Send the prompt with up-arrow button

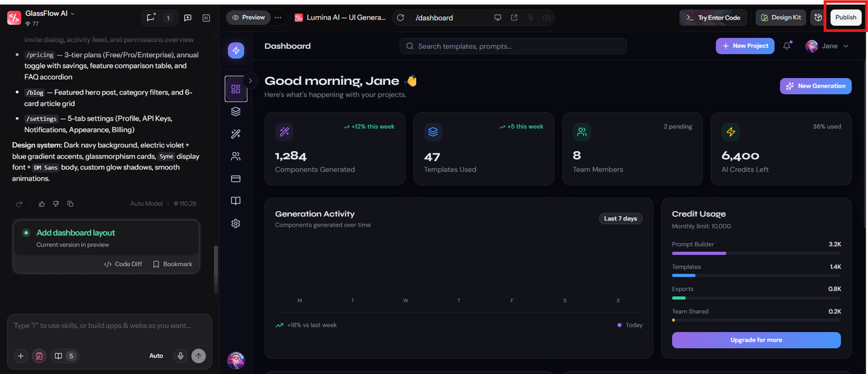pos(198,356)
